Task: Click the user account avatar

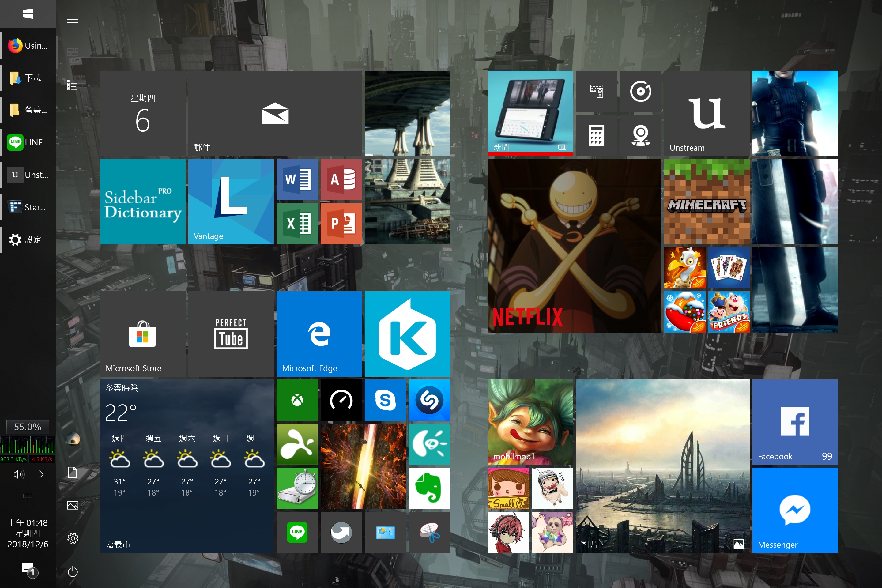Action: 73,439
